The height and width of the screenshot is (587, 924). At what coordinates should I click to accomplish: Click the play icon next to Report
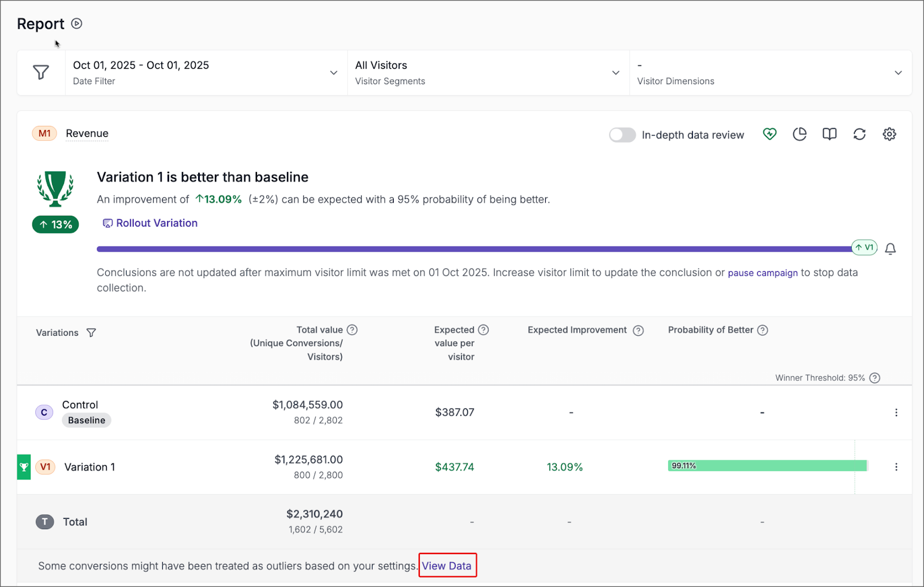77,24
